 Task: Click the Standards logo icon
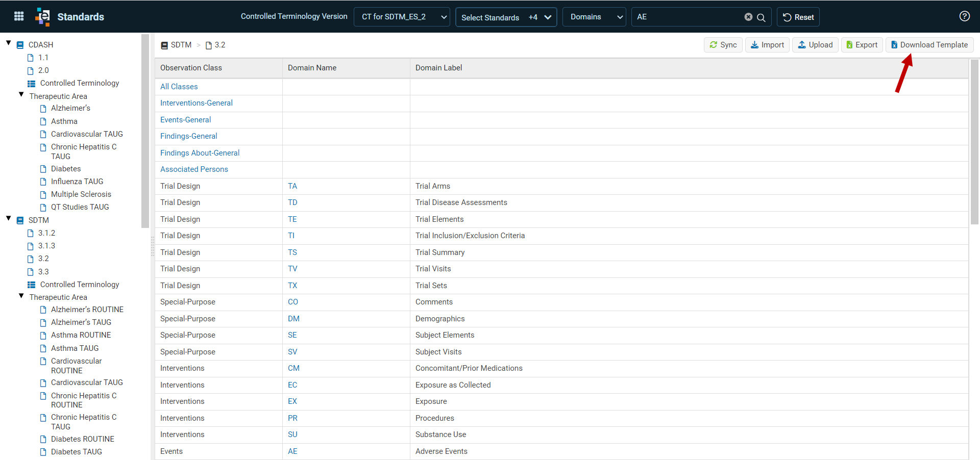click(43, 17)
